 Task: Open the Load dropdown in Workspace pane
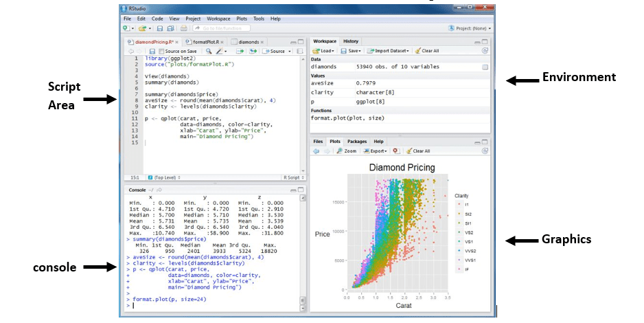tap(323, 51)
